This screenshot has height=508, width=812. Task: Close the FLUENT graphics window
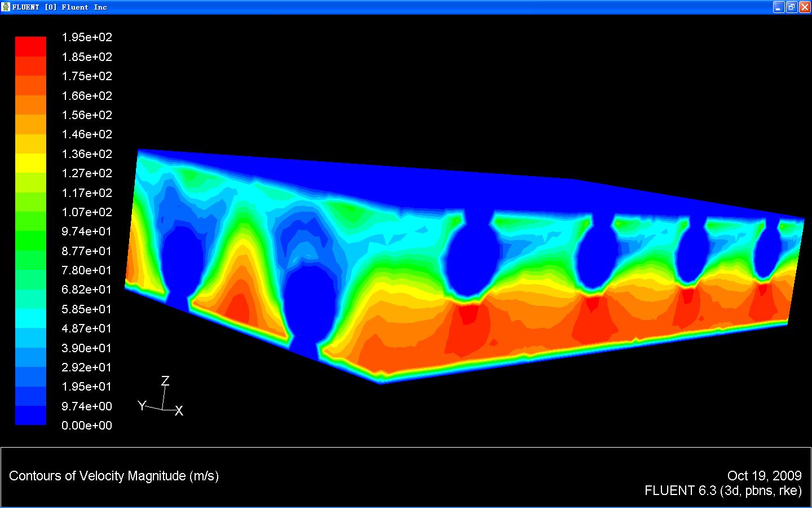[805, 7]
